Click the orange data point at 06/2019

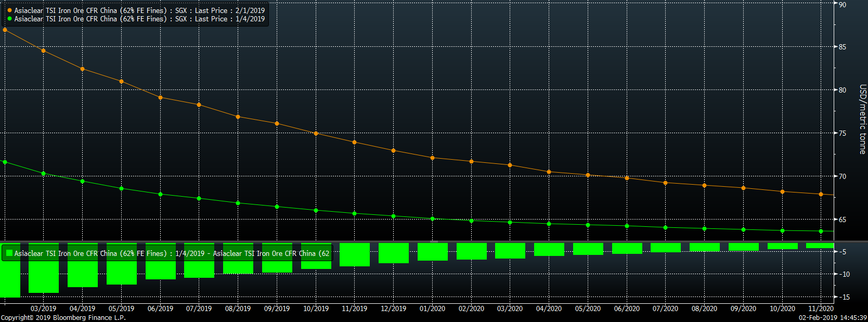tap(160, 97)
